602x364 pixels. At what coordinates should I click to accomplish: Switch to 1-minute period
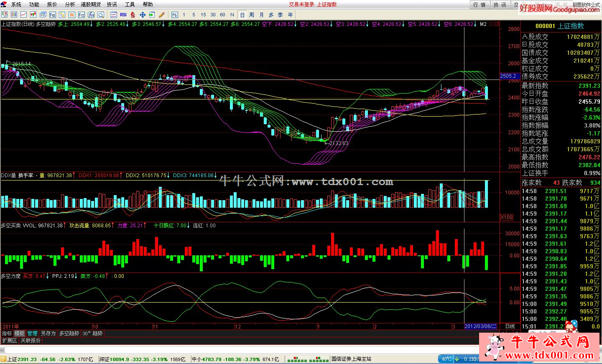point(184,15)
